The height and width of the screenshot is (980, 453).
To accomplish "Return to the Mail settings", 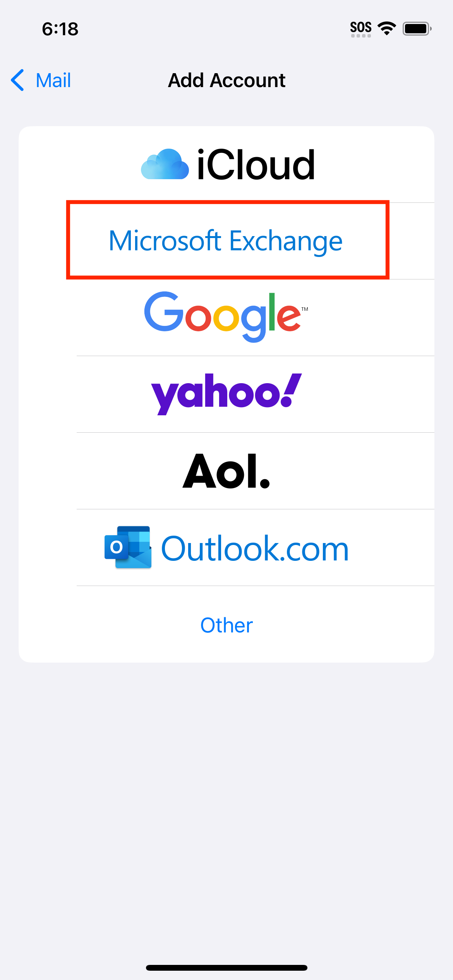I will tap(41, 80).
